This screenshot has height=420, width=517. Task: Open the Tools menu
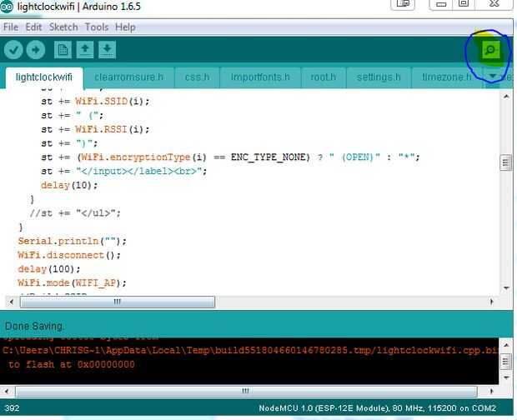97,27
